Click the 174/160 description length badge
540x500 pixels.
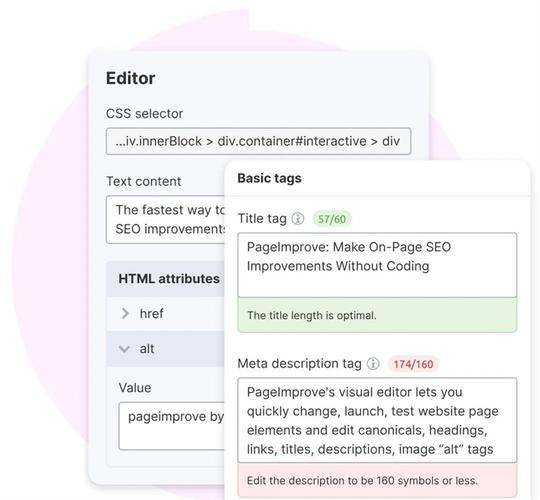pos(413,364)
